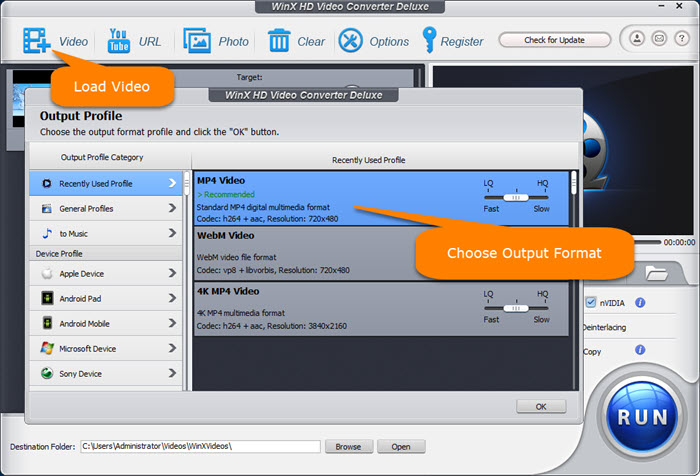Image resolution: width=700 pixels, height=476 pixels.
Task: Click the Clear trash can icon
Action: (x=279, y=41)
